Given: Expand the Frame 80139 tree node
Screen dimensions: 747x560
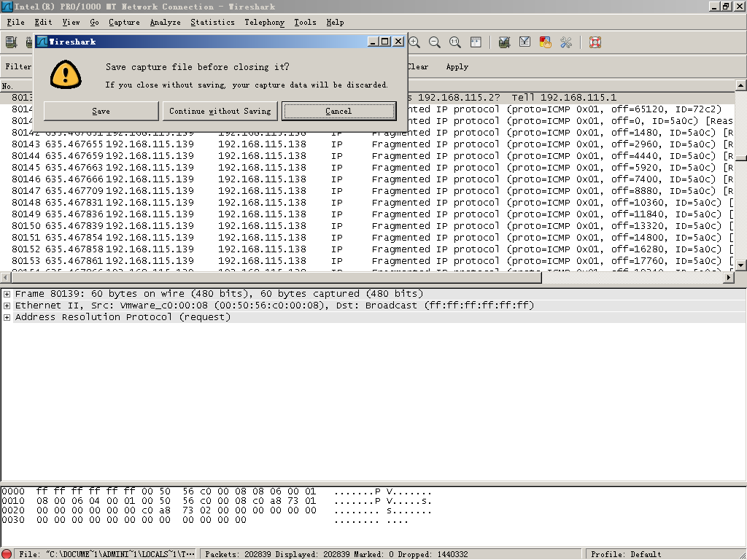Looking at the screenshot, I should pos(7,295).
